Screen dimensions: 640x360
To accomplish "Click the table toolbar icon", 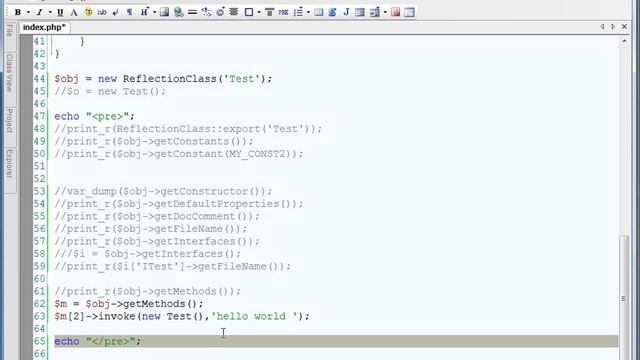I will 319,12.
